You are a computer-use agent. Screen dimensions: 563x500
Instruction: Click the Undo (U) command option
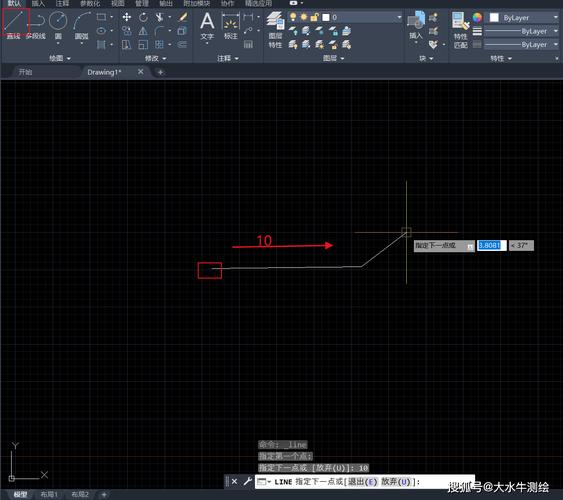tap(395, 482)
